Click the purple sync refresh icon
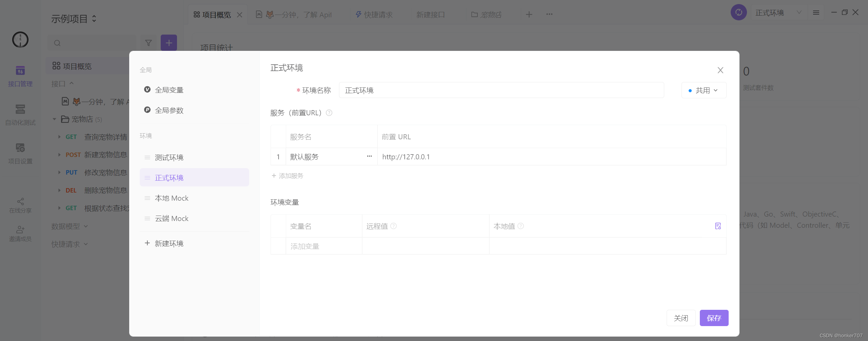Viewport: 868px width, 341px height. click(x=738, y=13)
